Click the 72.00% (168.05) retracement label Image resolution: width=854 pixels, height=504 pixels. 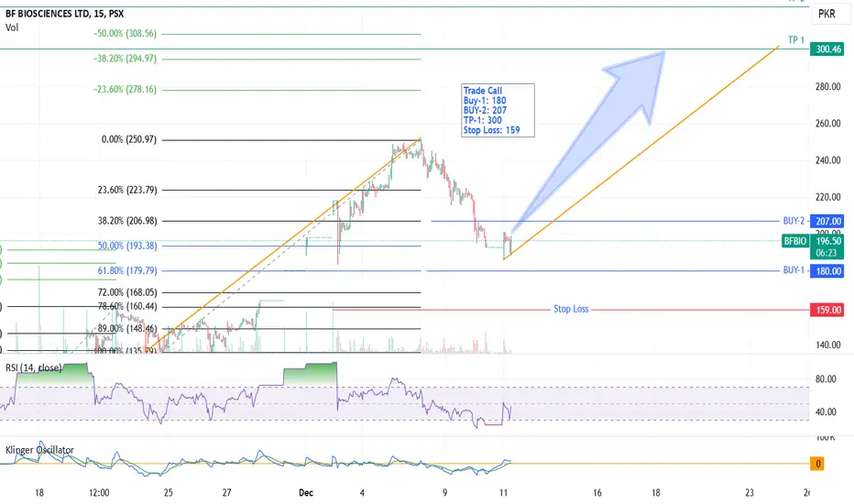(x=127, y=292)
